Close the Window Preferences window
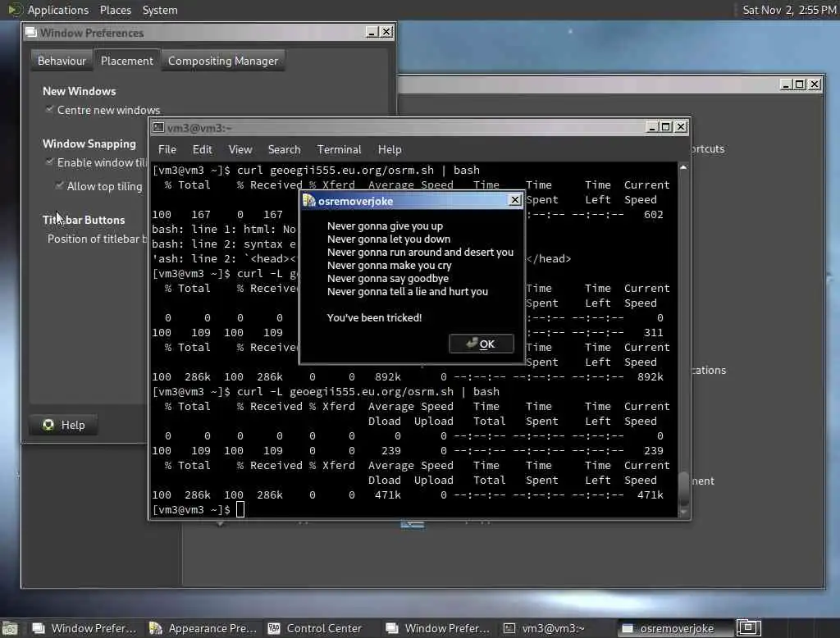The height and width of the screenshot is (638, 840). click(386, 32)
